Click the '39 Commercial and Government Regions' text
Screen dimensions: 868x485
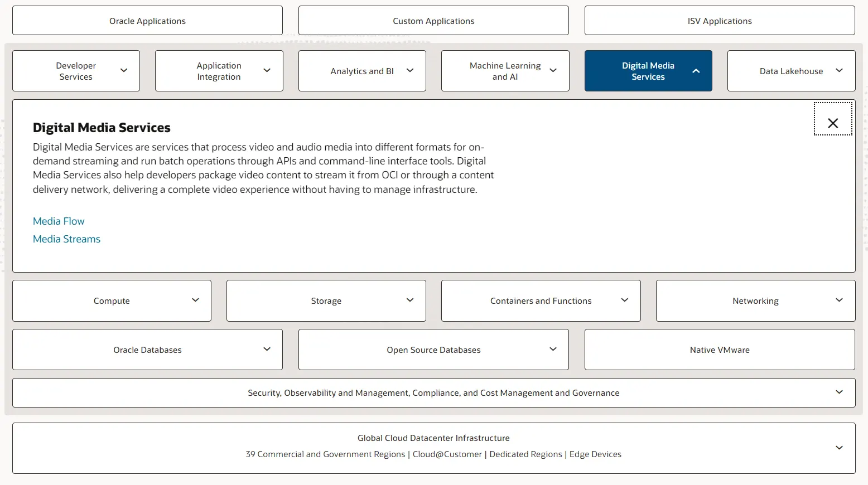325,454
